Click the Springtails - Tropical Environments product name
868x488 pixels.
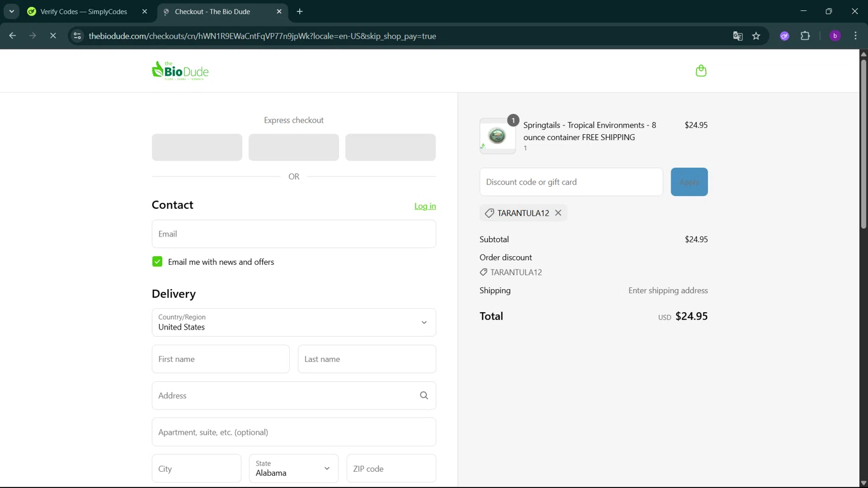(x=590, y=131)
